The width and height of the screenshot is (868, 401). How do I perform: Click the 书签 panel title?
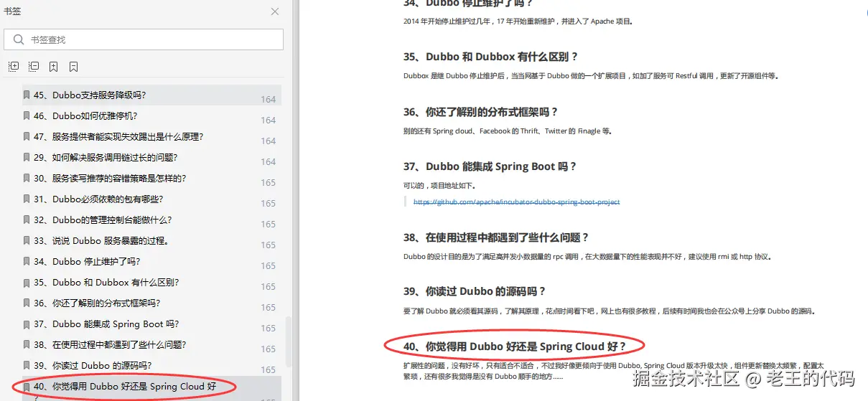(x=12, y=11)
